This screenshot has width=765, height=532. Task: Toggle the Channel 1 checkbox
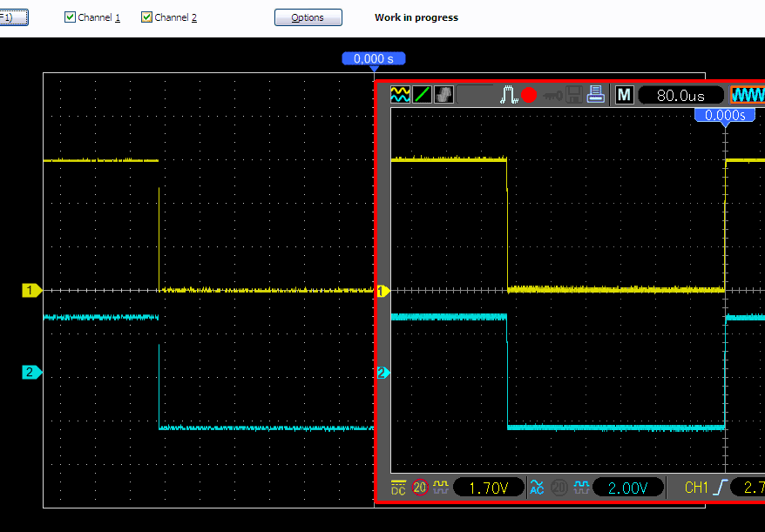[70, 17]
